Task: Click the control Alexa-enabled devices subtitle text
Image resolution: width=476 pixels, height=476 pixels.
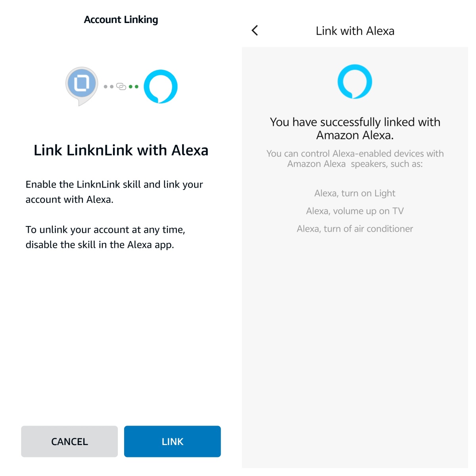Action: [355, 159]
